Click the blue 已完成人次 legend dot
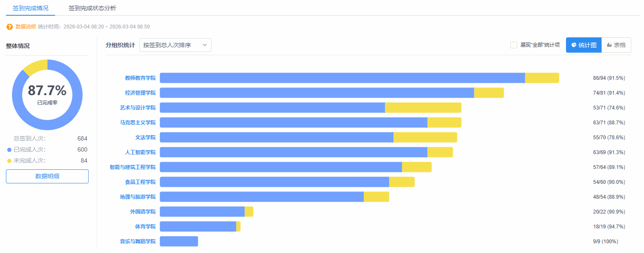 (9, 150)
